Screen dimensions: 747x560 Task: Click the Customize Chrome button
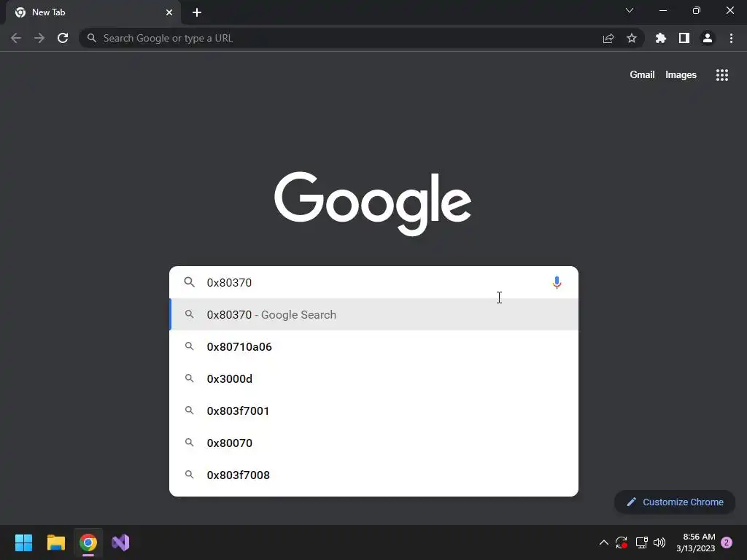(675, 502)
